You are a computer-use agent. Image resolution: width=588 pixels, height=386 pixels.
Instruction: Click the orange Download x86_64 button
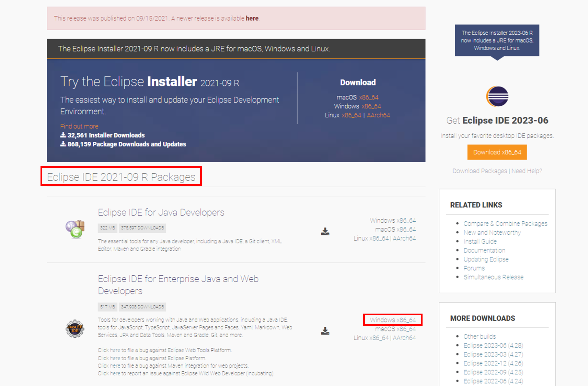point(497,152)
